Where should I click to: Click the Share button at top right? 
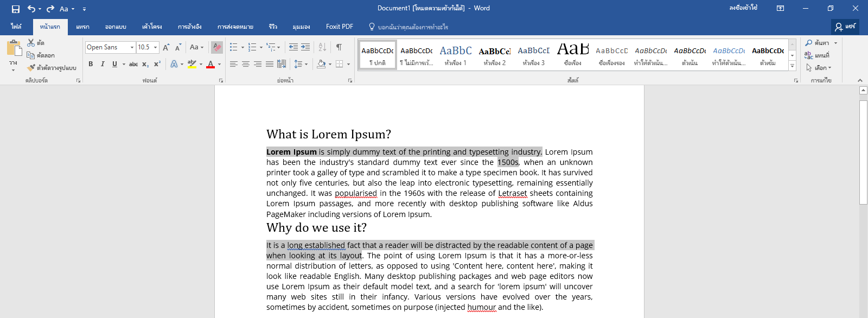point(845,27)
